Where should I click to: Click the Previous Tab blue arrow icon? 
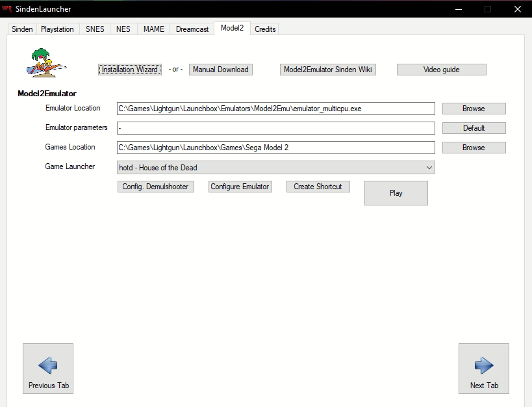click(x=48, y=365)
